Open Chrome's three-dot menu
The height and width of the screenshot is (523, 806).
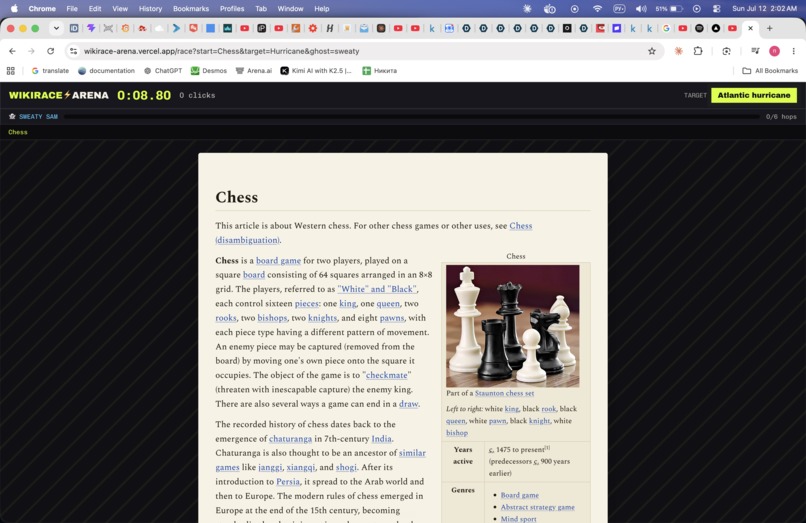pos(793,51)
